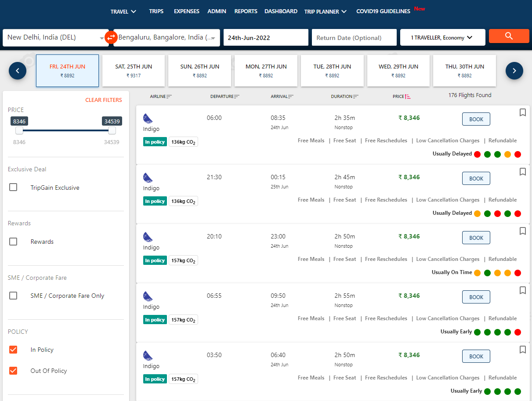Sort flights by arrival time
Viewport: 532px width, 401px height.
[282, 96]
